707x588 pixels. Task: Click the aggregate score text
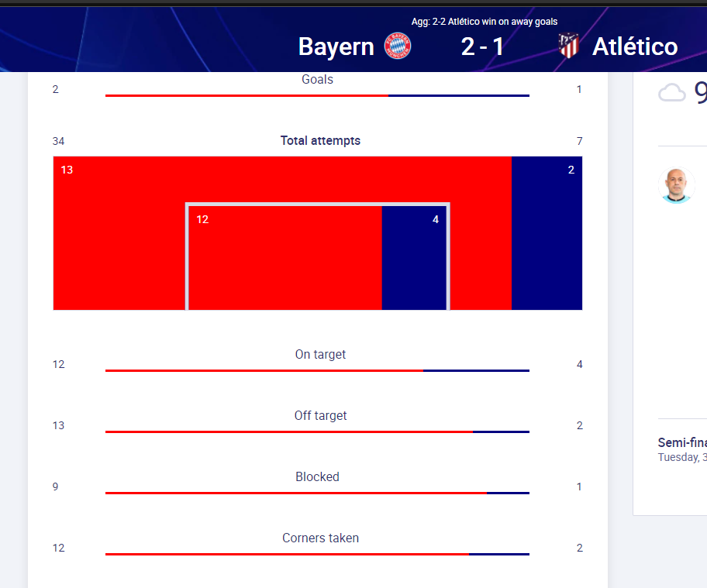[x=485, y=22]
